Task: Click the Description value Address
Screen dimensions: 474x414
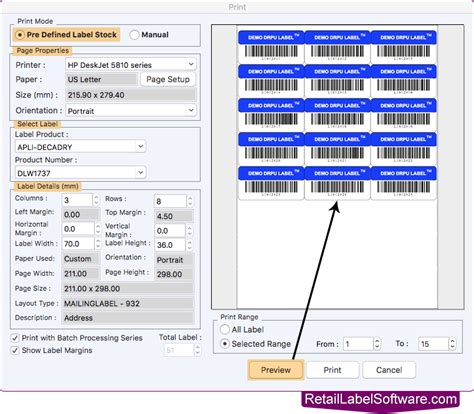Action: click(x=128, y=318)
